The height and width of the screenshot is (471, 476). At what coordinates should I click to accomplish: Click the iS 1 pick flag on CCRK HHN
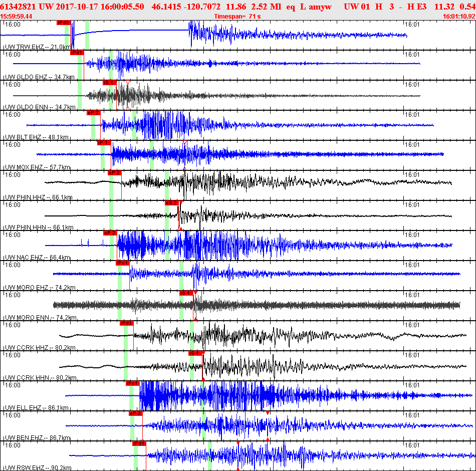click(x=195, y=353)
